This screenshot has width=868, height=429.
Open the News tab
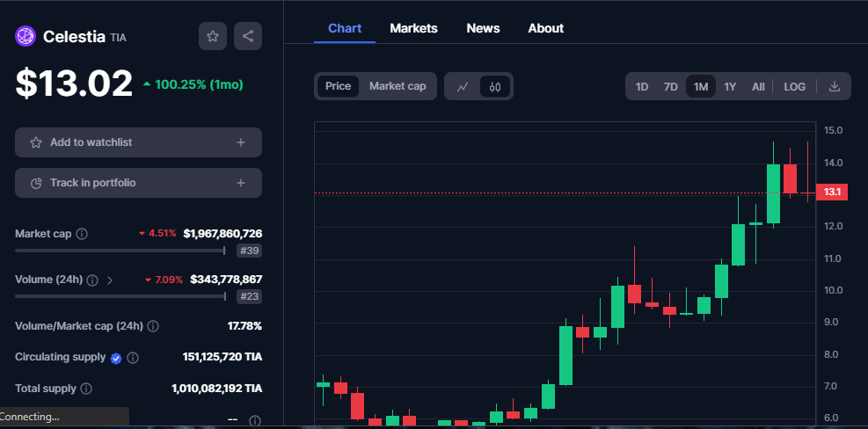coord(483,28)
